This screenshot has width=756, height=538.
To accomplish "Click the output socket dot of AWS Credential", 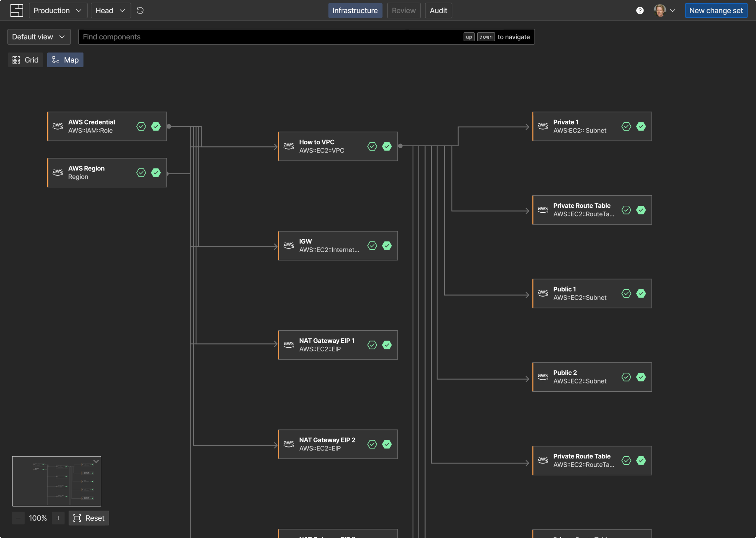I will (169, 126).
